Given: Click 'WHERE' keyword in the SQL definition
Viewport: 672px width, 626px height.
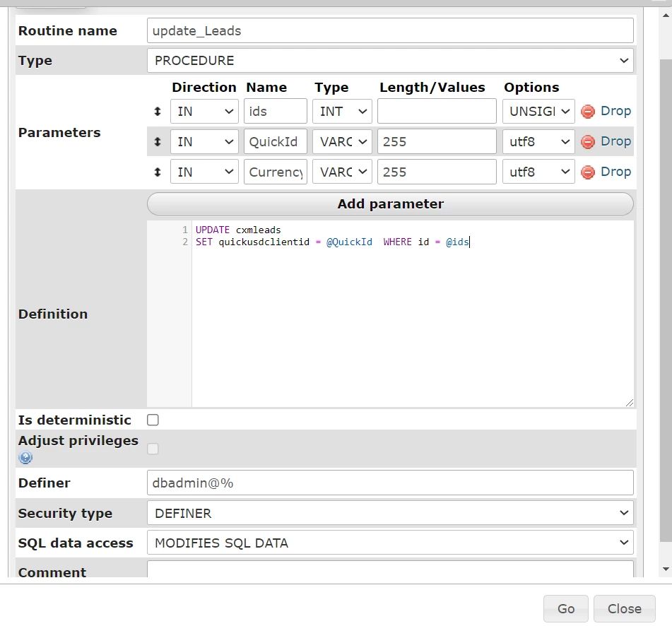Looking at the screenshot, I should click(397, 242).
